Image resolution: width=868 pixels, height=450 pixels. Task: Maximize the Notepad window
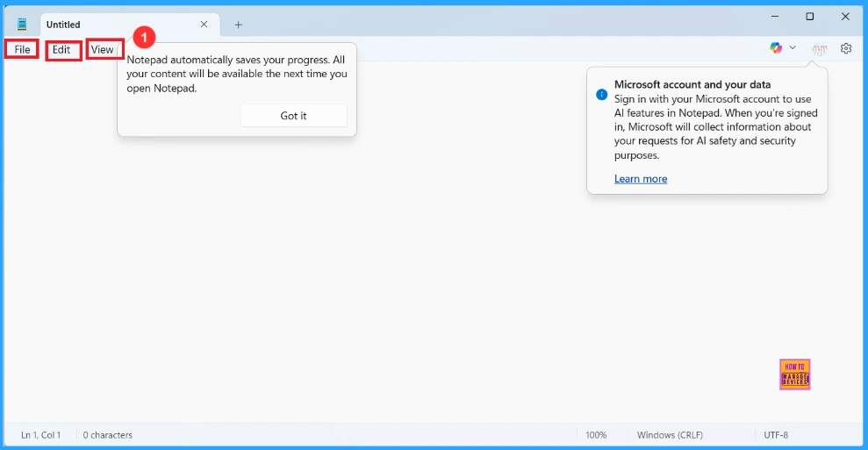pos(810,17)
